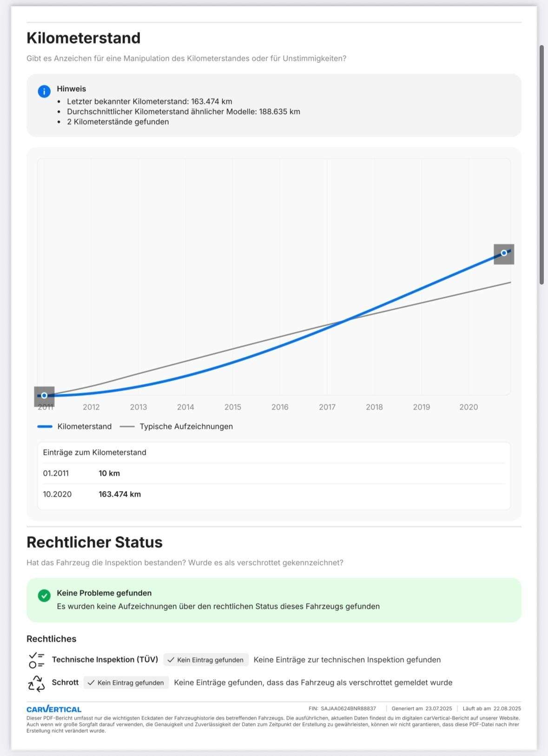
Task: Click the TÜV 'Kein Eintrag gefunden' badge
Action: click(x=205, y=660)
